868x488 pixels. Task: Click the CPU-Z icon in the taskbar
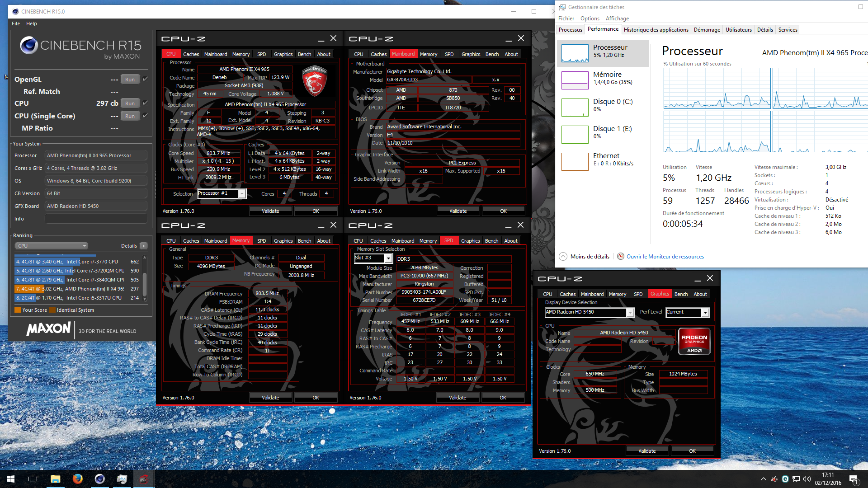point(144,479)
